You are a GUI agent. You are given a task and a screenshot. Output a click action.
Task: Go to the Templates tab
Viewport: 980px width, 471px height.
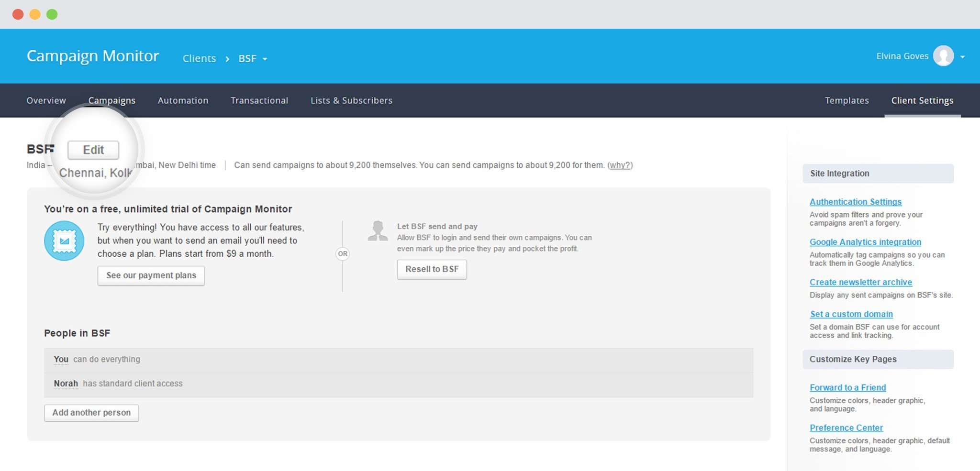[x=847, y=100]
